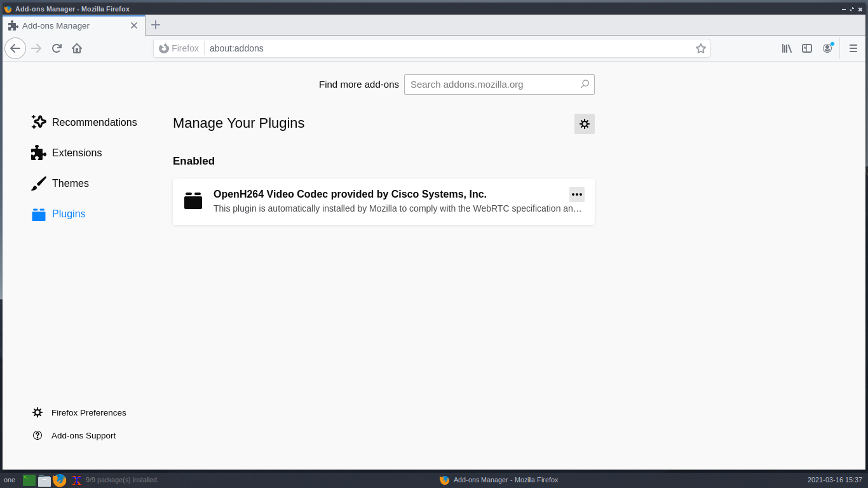Open the Library toolbar icon
This screenshot has height=488, width=868.
coord(787,48)
